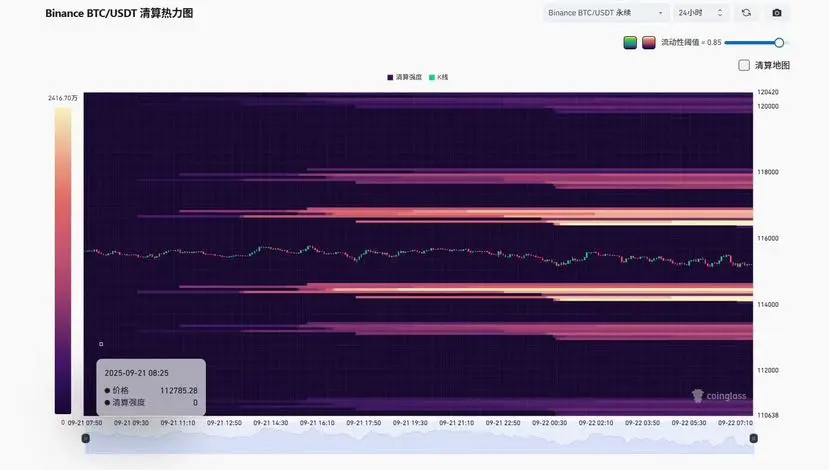This screenshot has width=829, height=470.
Task: Click the tooltip price value 112785.28
Action: (179, 391)
